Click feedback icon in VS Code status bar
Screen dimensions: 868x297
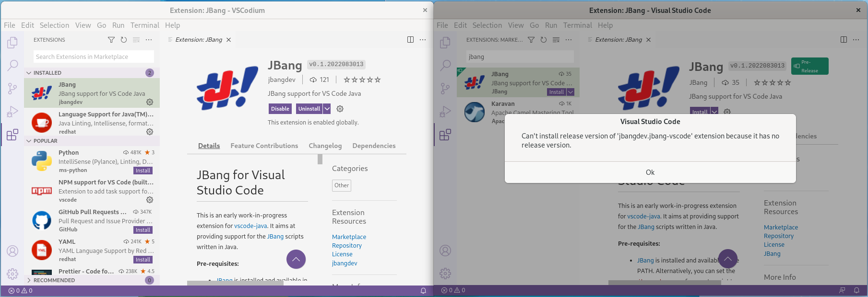(x=842, y=290)
